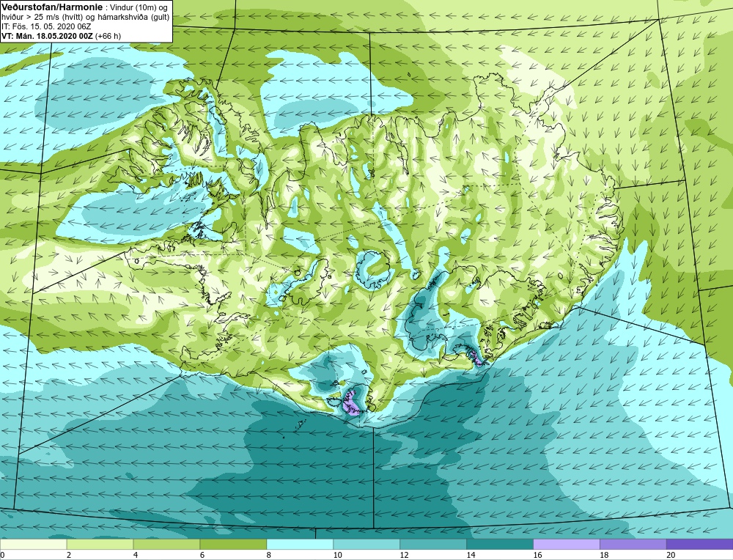Click the '(+66 h)' forecast offset text
733x560 pixels.
108,36
